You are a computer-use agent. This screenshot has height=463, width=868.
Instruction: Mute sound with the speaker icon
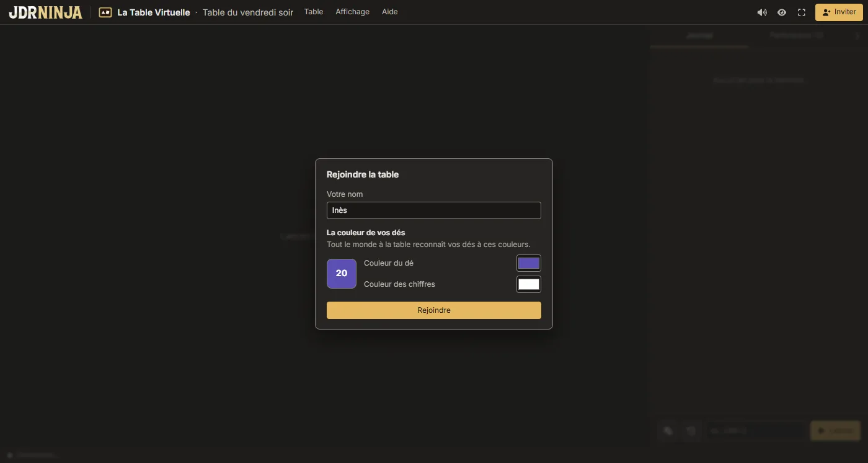(762, 12)
